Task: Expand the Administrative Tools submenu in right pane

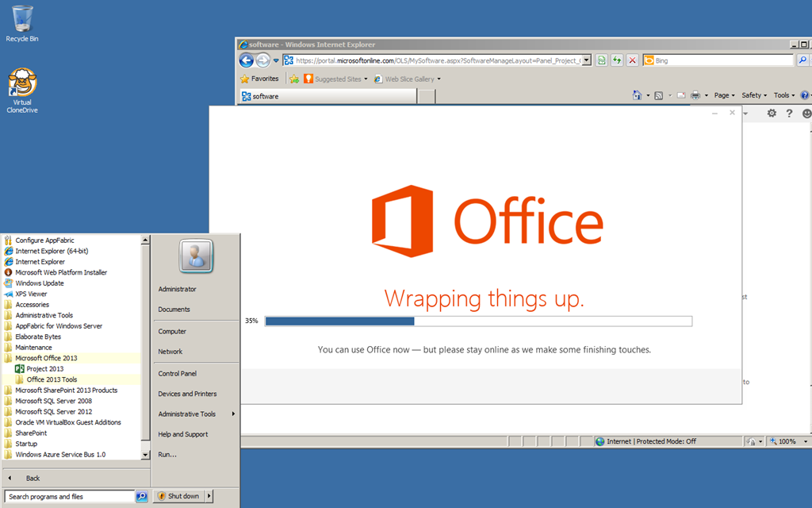Action: click(x=234, y=414)
